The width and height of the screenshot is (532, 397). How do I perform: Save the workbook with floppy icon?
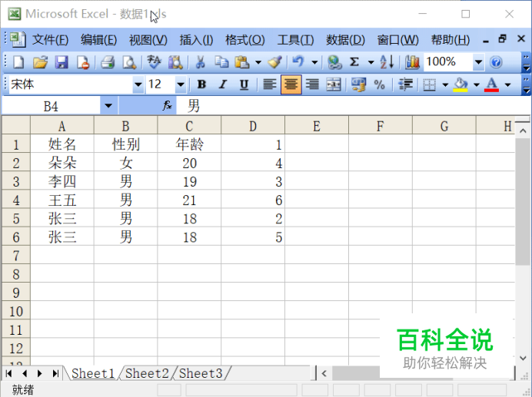[62, 62]
